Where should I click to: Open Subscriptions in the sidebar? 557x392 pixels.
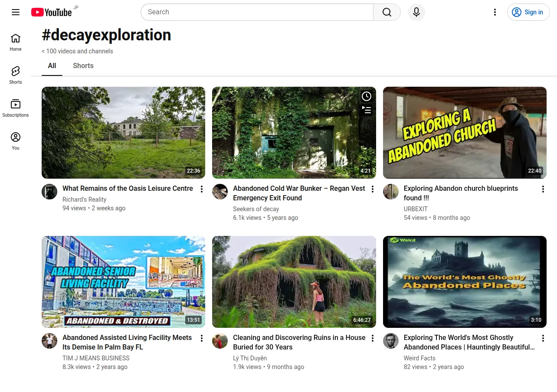tap(16, 108)
